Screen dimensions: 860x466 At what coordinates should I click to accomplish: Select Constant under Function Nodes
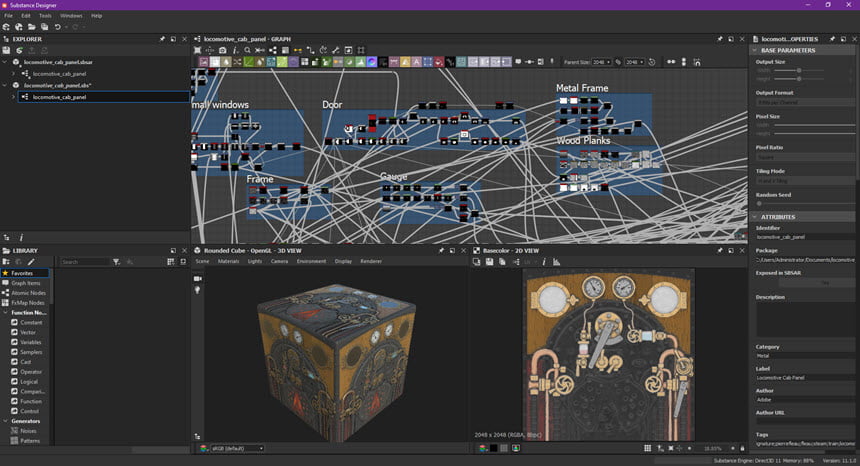(x=31, y=322)
